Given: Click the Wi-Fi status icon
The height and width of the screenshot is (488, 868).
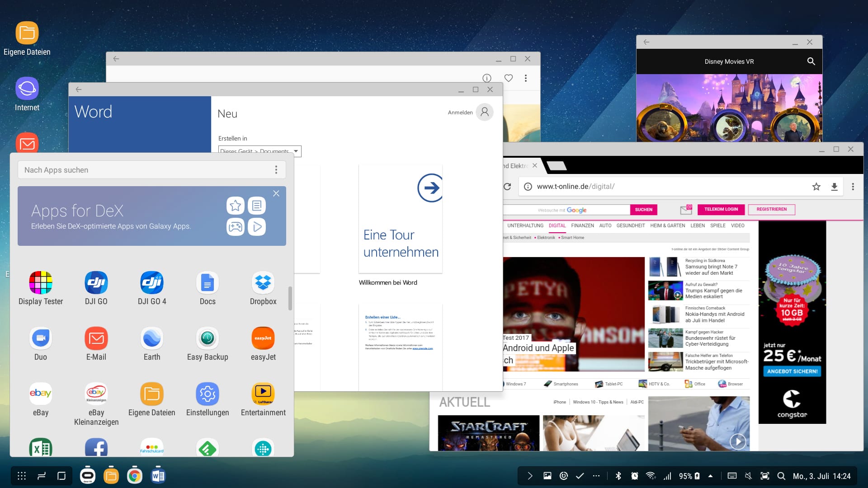Looking at the screenshot, I should tap(651, 476).
